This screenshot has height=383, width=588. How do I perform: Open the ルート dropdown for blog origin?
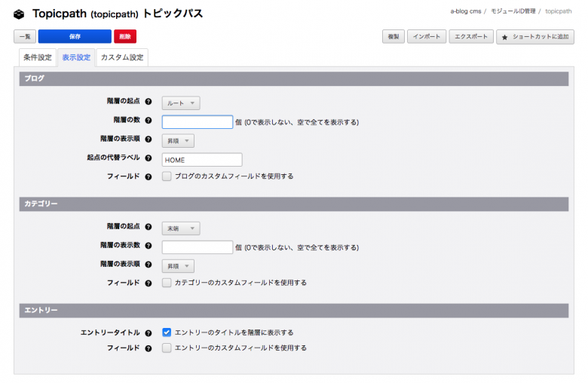coord(181,103)
